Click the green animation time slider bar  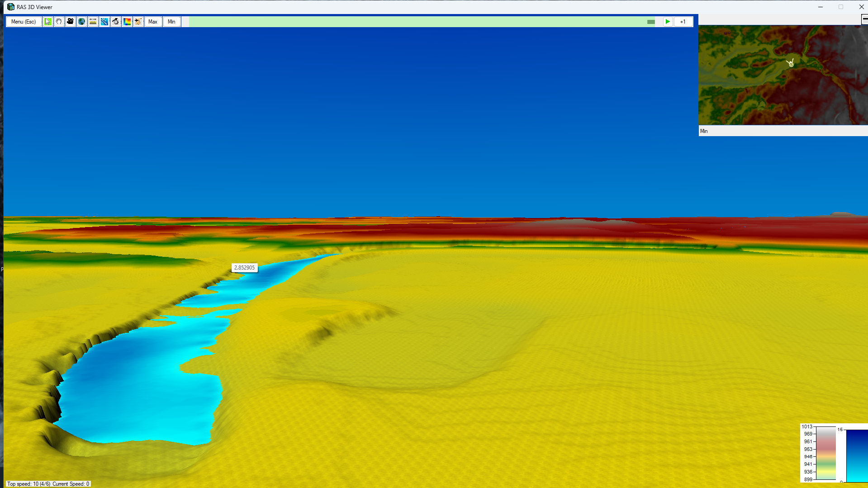(422, 22)
